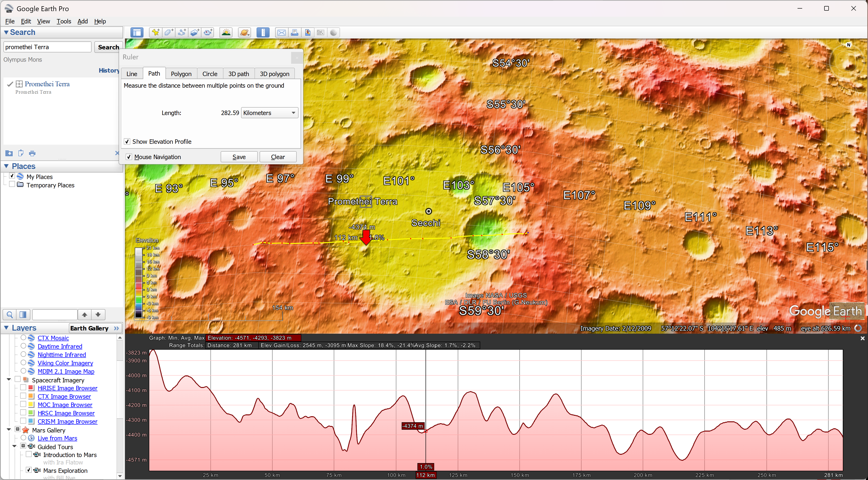Click the Add Polygon toolbar icon

pos(169,33)
